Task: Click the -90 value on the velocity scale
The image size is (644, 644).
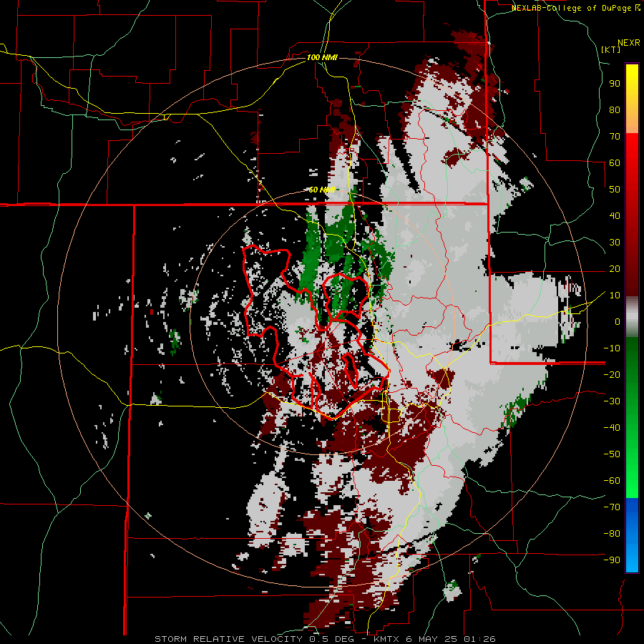Action: tap(612, 560)
